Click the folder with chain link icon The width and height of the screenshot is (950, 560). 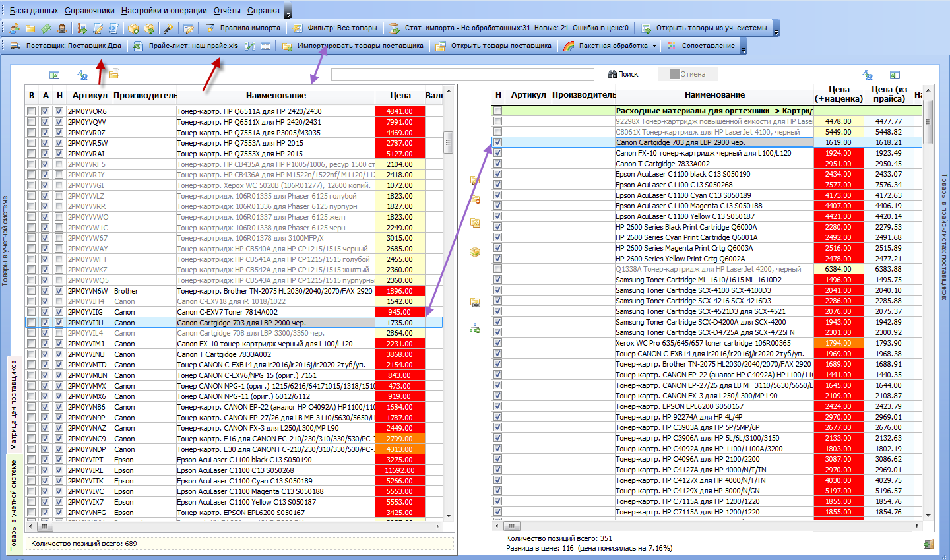click(475, 303)
